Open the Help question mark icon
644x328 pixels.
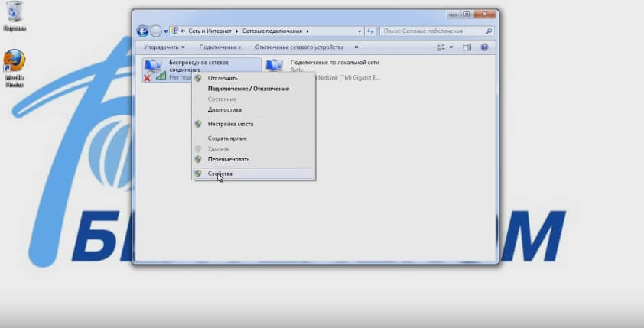(x=484, y=47)
